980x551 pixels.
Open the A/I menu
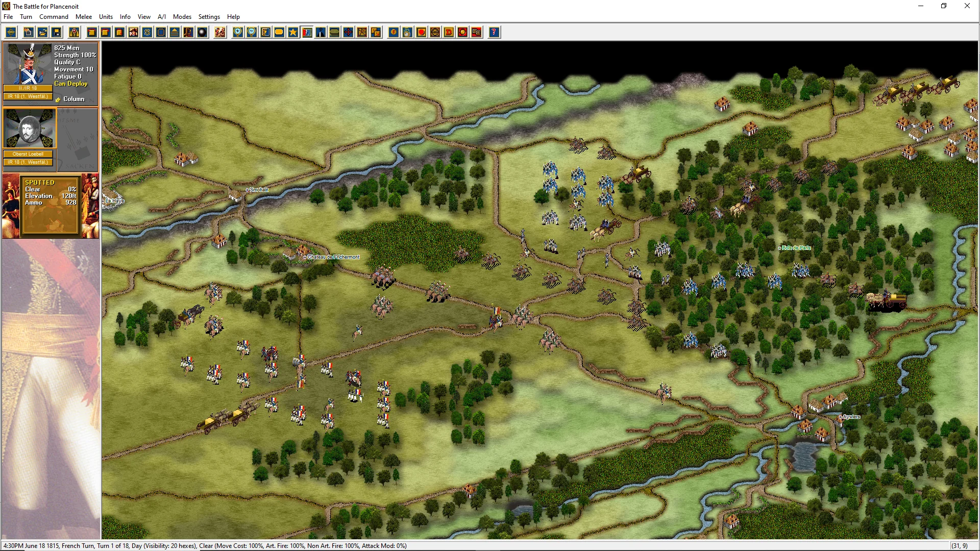click(x=161, y=17)
